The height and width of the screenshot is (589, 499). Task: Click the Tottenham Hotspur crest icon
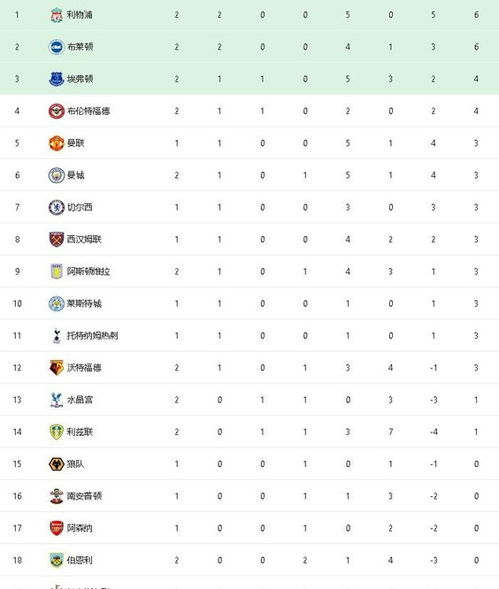click(56, 336)
